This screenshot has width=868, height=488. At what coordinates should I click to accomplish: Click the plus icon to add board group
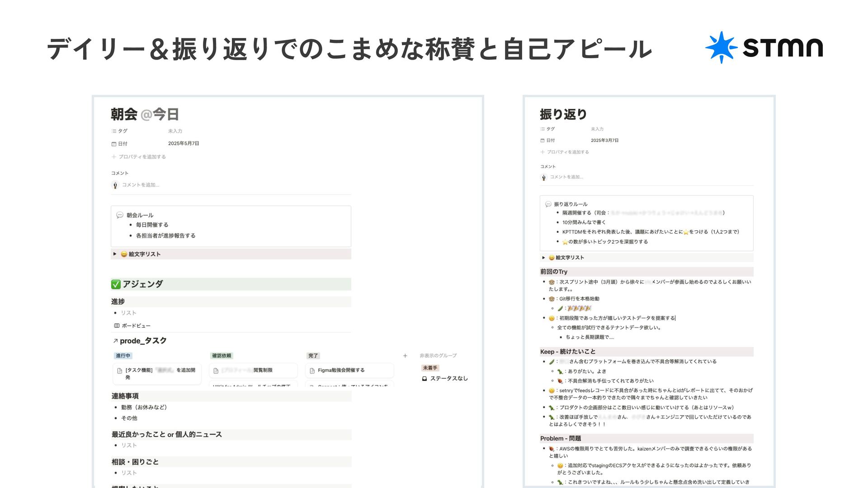pos(405,356)
